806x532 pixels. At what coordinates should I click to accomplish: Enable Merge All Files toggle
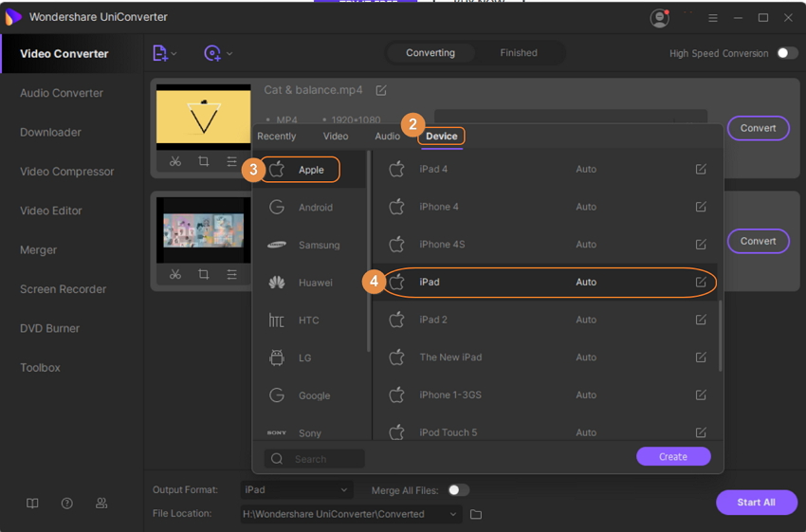pyautogui.click(x=458, y=490)
